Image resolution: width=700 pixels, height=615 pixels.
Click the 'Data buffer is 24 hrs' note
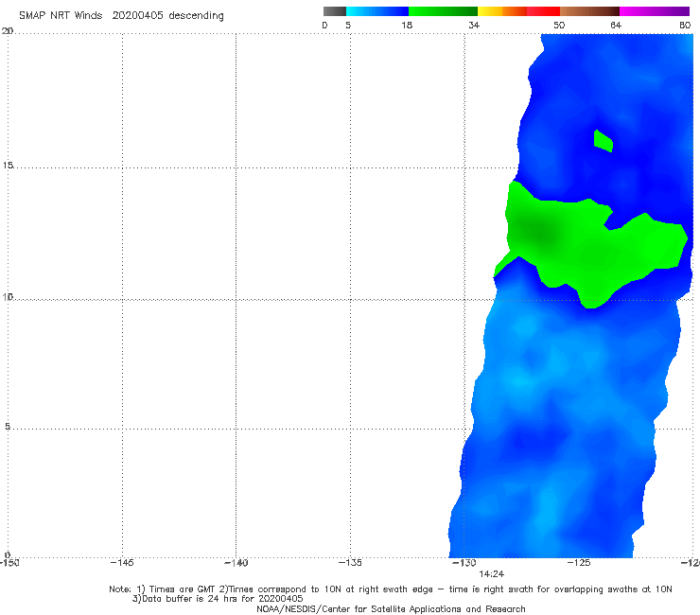[x=218, y=599]
